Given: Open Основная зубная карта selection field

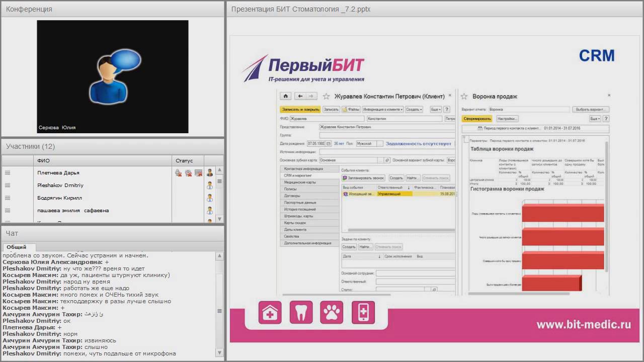Looking at the screenshot, I should [354, 160].
